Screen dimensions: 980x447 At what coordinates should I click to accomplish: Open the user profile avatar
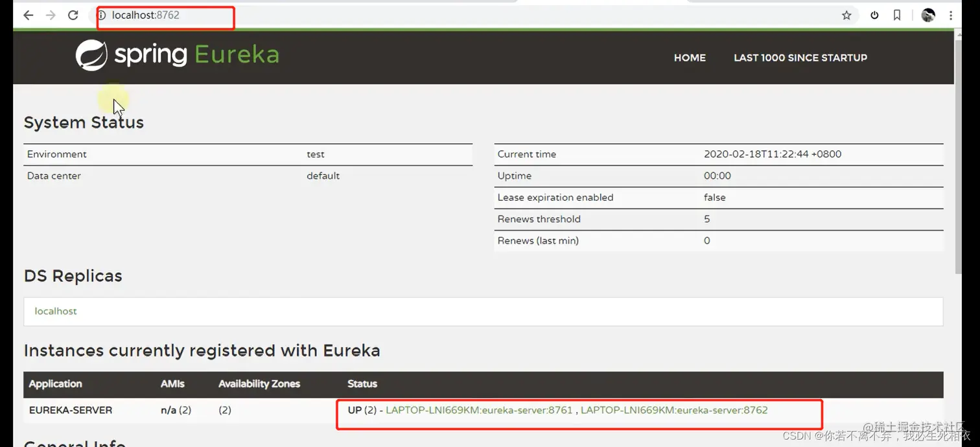[x=928, y=16]
